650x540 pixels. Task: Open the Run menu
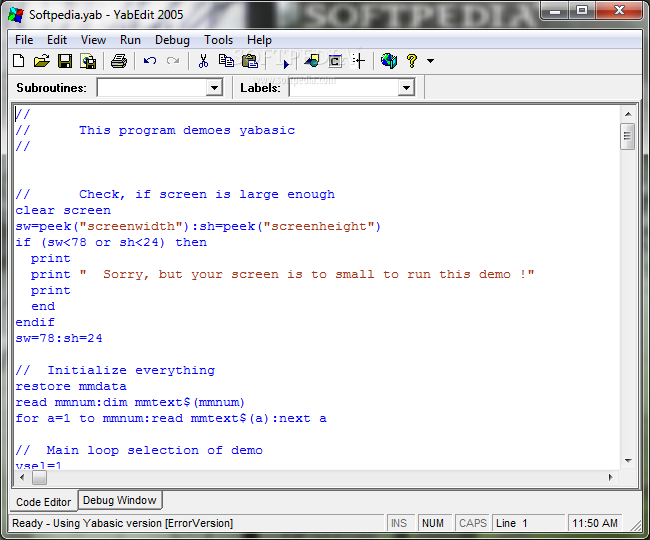point(130,40)
